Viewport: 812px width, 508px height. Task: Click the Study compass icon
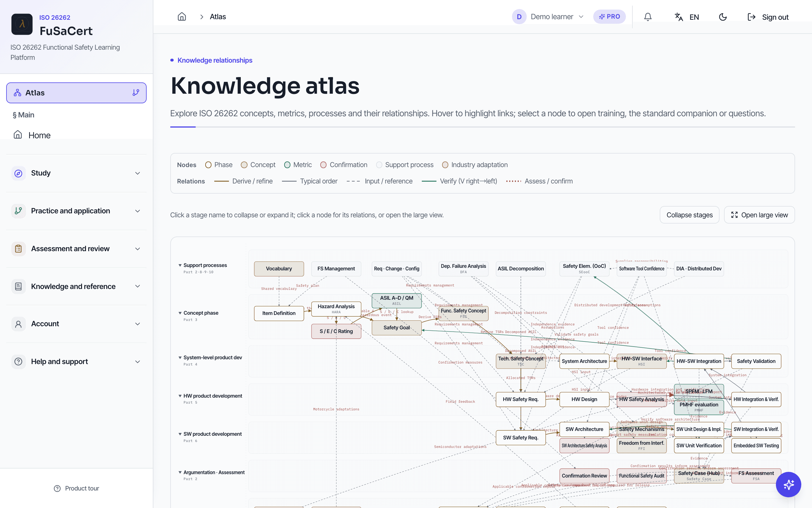point(18,173)
